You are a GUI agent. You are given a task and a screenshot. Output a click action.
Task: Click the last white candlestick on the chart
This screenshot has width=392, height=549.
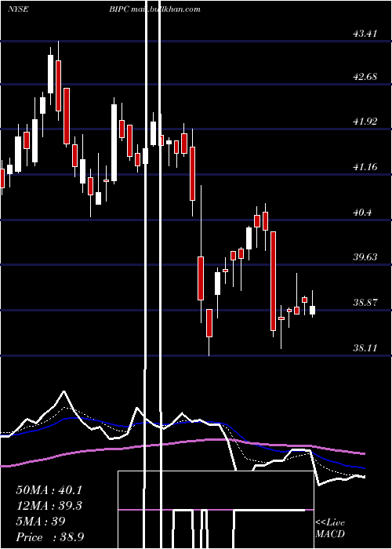pyautogui.click(x=312, y=310)
